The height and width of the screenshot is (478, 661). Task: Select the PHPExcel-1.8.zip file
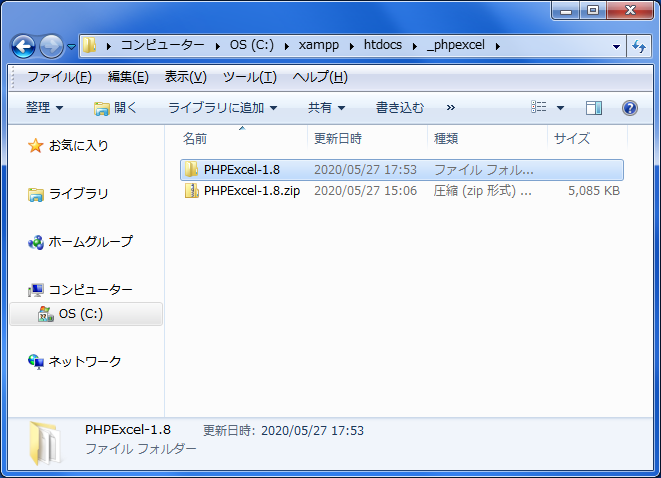coord(252,191)
